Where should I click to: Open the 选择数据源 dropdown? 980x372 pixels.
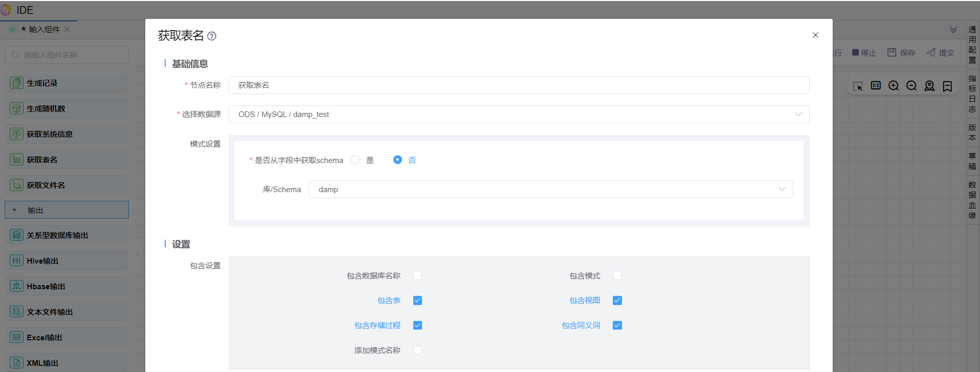[x=519, y=114]
